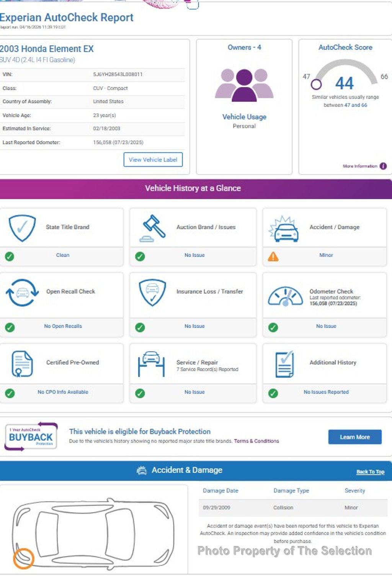Click the Service / Repair lift icon
This screenshot has height=576, width=392.
pos(151,363)
